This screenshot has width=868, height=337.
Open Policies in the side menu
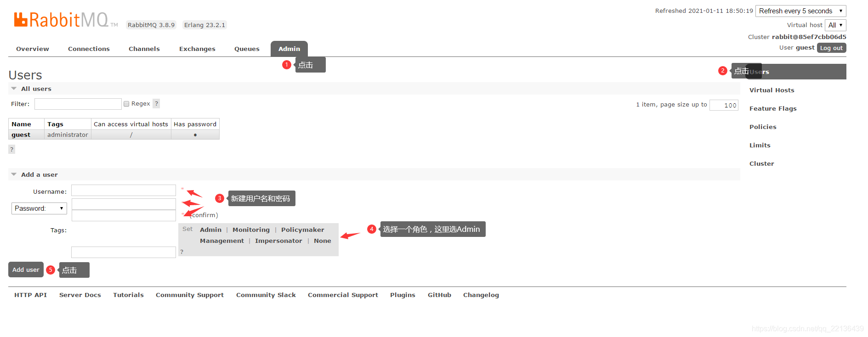click(x=763, y=127)
